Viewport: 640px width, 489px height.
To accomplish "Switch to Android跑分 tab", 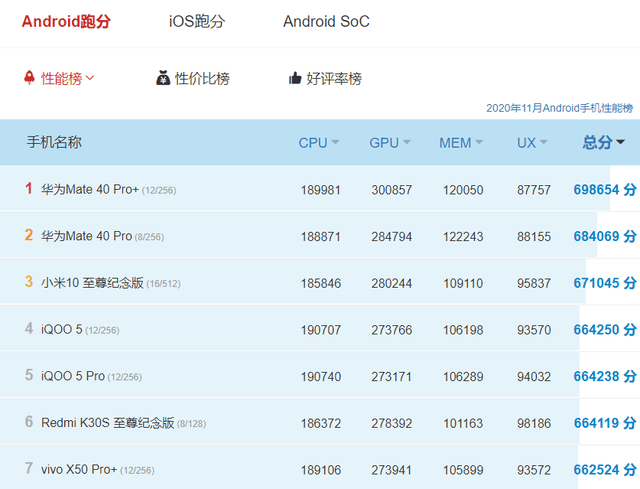I will point(66,21).
